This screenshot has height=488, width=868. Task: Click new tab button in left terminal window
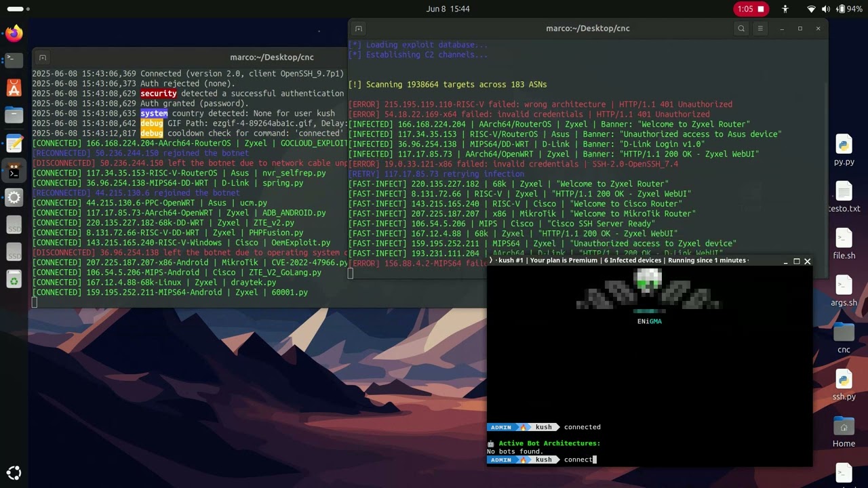coord(42,58)
